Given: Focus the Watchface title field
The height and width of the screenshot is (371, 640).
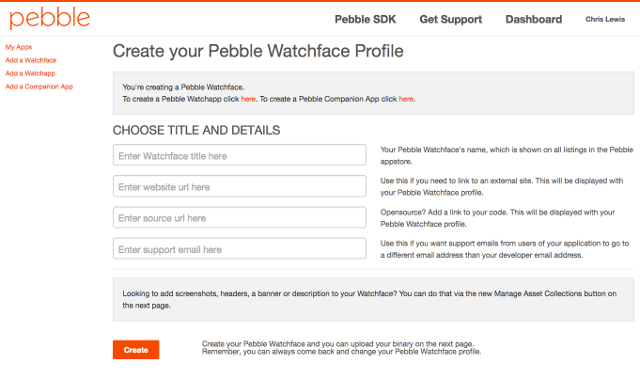Looking at the screenshot, I should (x=240, y=155).
